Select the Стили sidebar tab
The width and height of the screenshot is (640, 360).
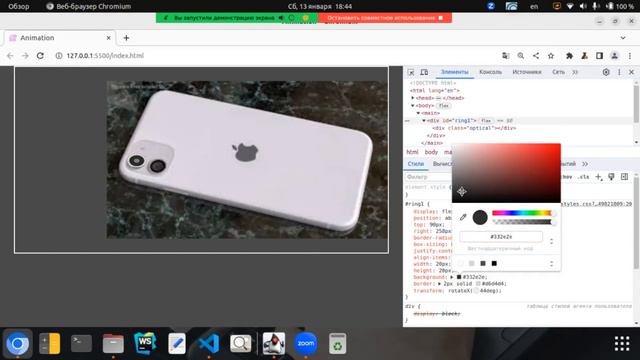click(x=416, y=164)
